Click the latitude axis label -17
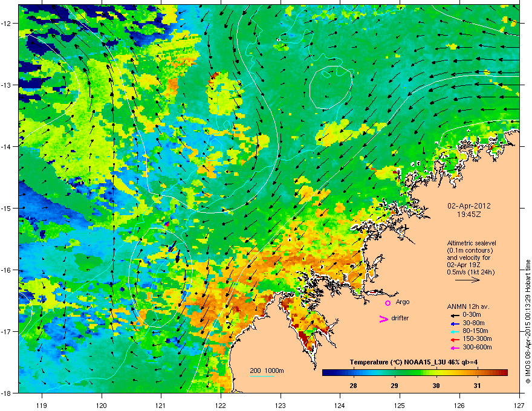This screenshot has height=411, width=532. pos(7,331)
